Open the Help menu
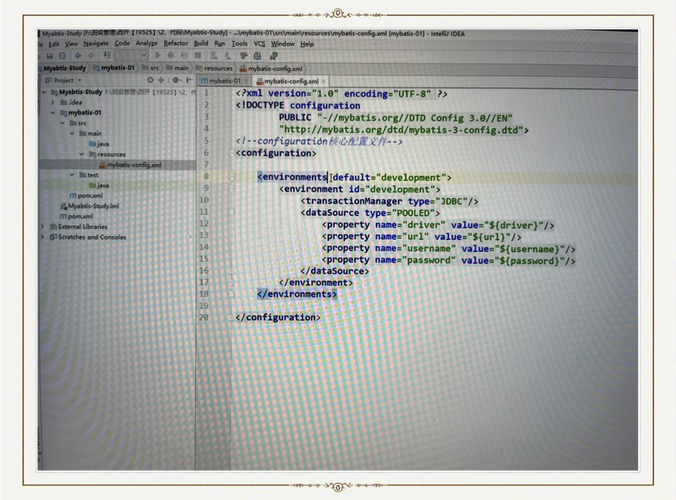The width and height of the screenshot is (676, 500). pyautogui.click(x=307, y=44)
